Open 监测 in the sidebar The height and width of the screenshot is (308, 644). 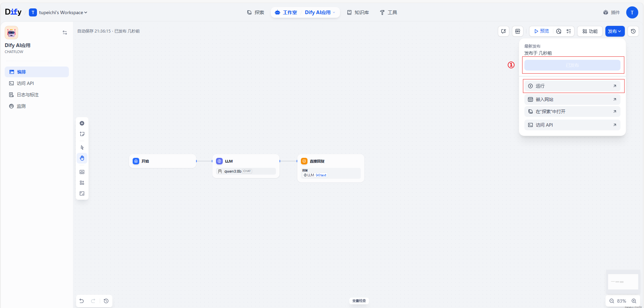click(x=37, y=106)
